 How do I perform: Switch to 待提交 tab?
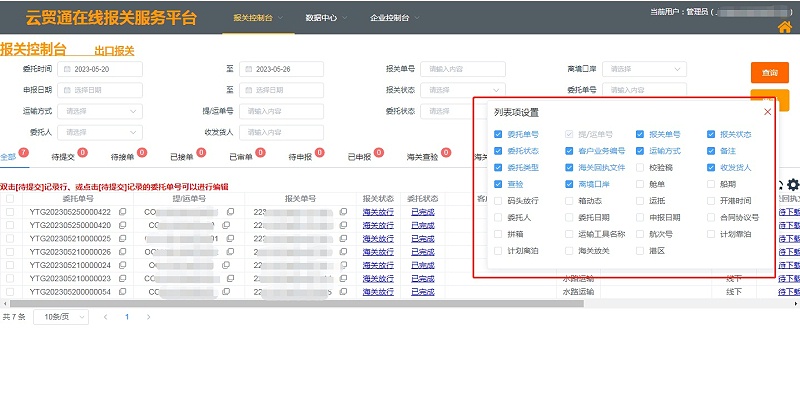click(x=63, y=157)
